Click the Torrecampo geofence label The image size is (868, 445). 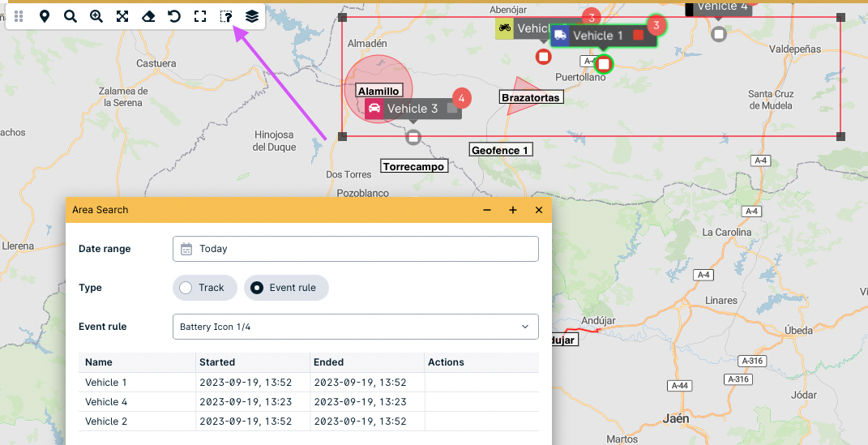414,166
